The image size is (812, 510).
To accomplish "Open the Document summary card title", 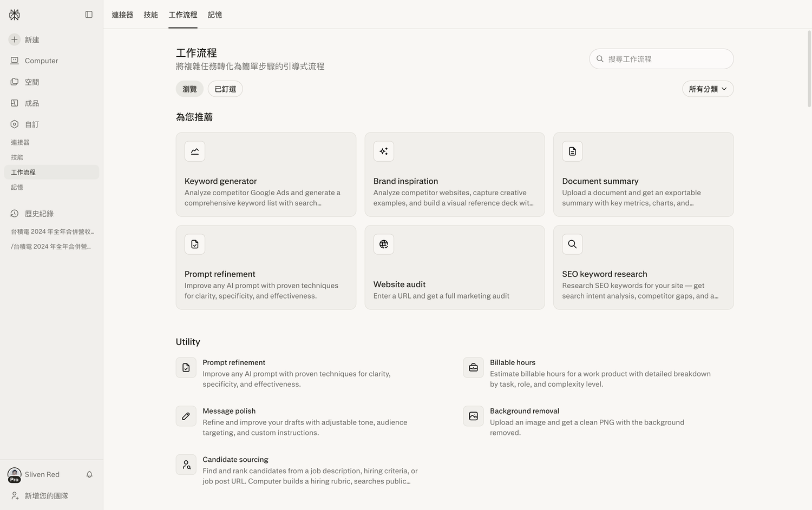I will coord(600,181).
